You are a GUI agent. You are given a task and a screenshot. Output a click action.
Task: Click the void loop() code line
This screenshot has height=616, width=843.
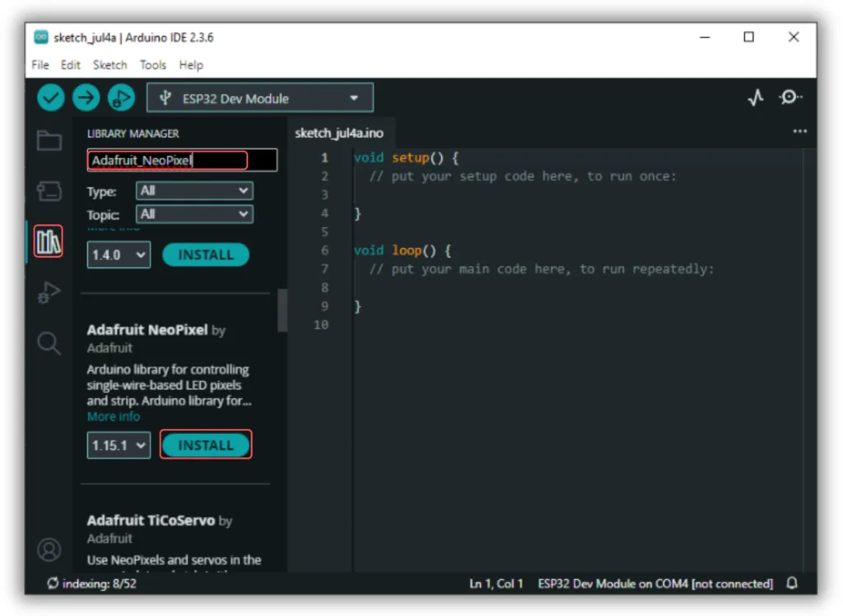[403, 250]
